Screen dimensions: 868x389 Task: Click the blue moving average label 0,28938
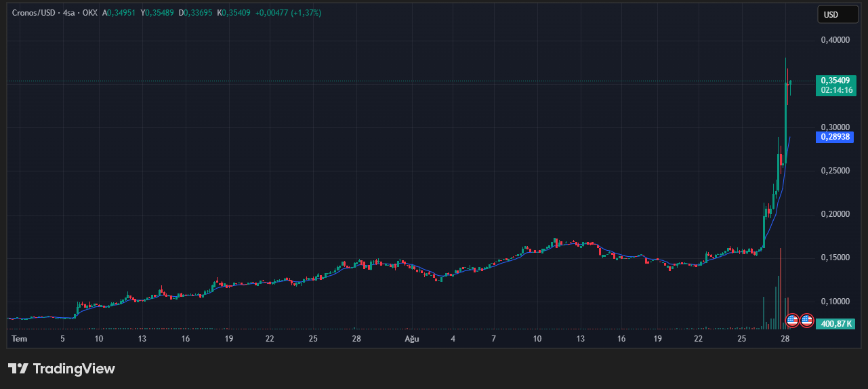(835, 137)
